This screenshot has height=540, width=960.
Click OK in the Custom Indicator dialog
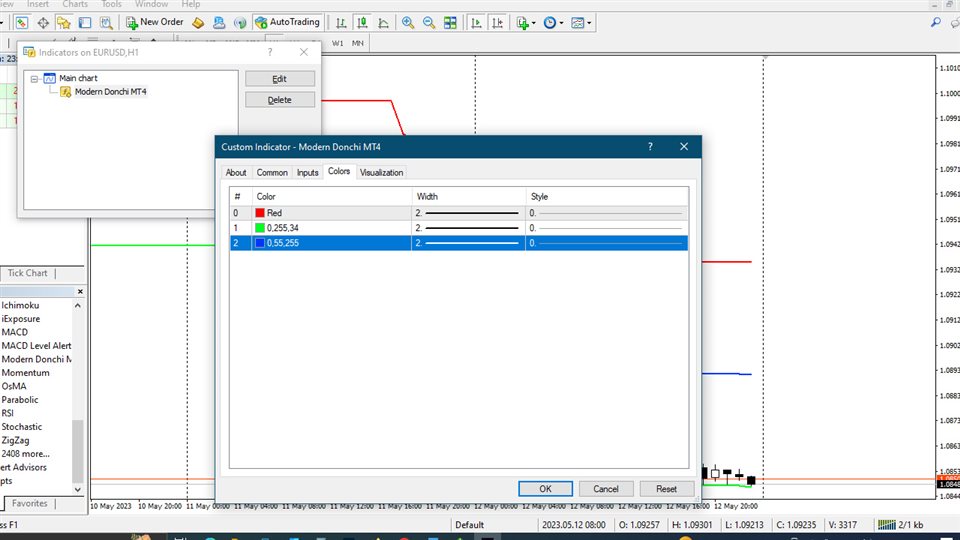point(545,489)
